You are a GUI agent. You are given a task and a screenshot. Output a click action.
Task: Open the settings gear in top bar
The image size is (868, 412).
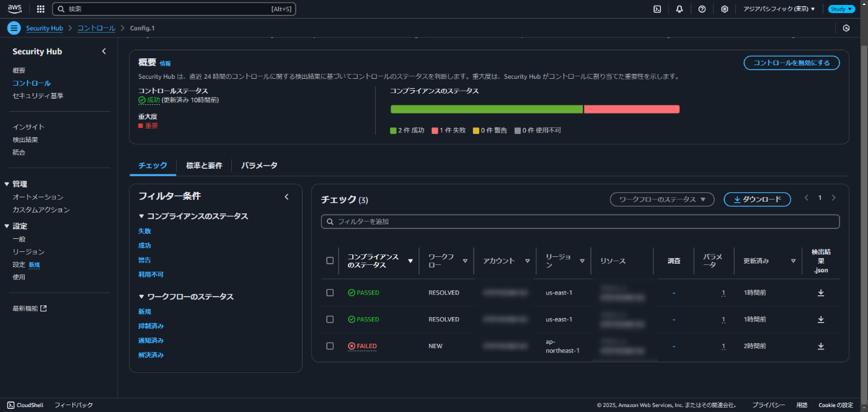(x=724, y=9)
